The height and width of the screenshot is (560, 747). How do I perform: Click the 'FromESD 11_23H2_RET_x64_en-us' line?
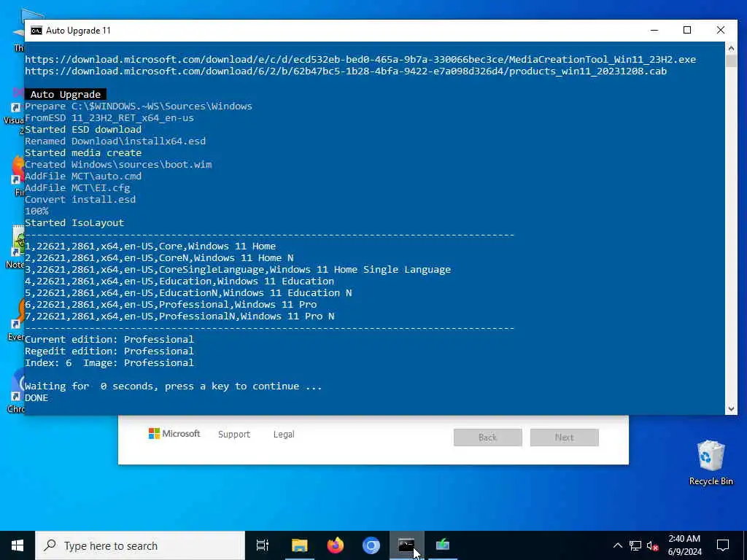pos(109,117)
